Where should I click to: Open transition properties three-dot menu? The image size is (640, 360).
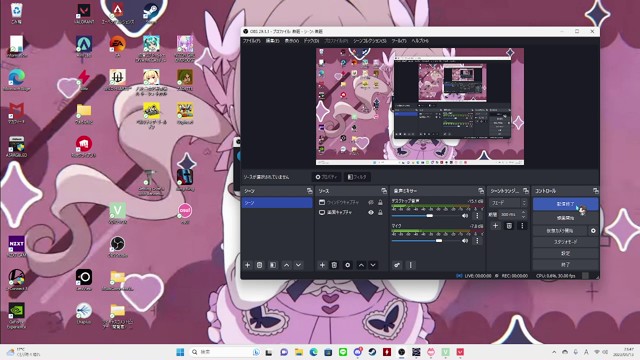click(522, 226)
